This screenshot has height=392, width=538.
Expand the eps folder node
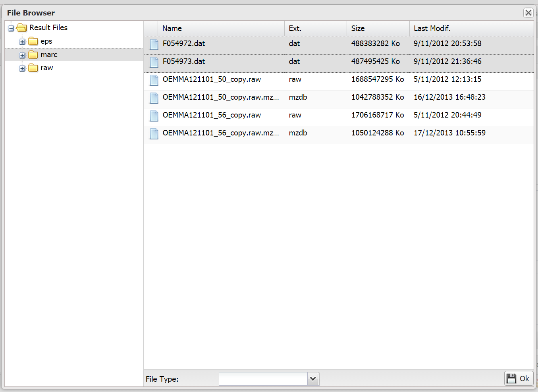coord(22,42)
